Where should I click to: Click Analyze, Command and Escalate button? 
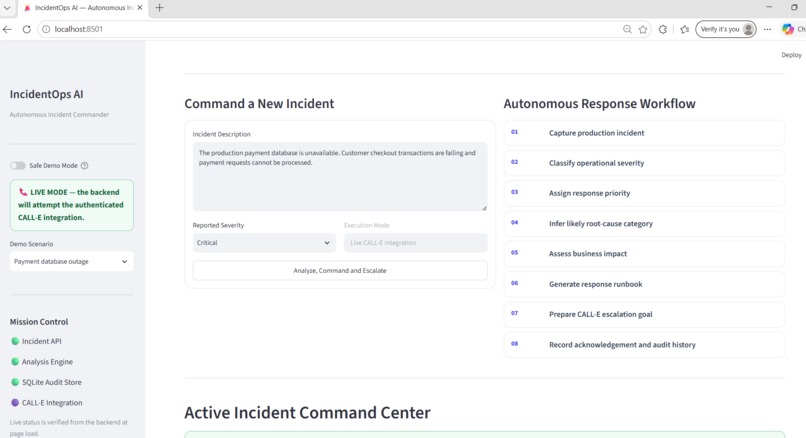340,270
